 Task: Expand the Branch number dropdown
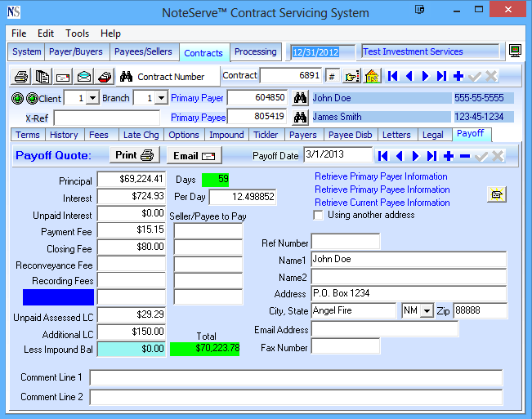161,98
